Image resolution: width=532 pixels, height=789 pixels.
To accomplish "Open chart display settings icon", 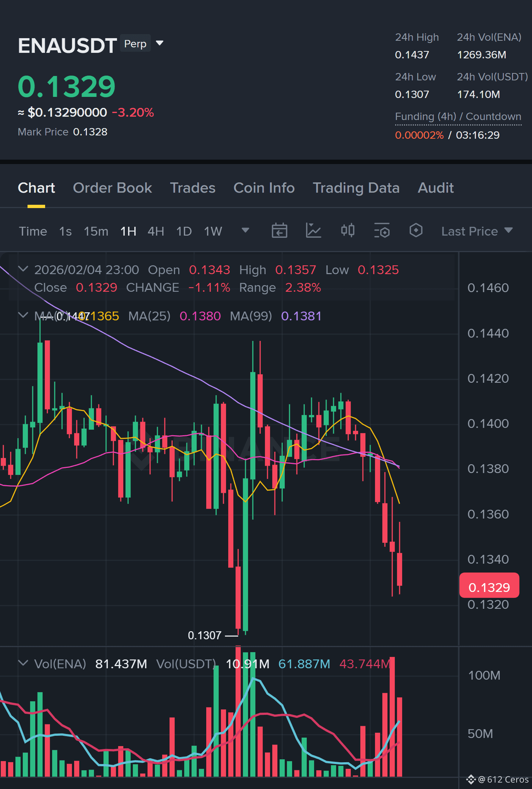I will 382,231.
